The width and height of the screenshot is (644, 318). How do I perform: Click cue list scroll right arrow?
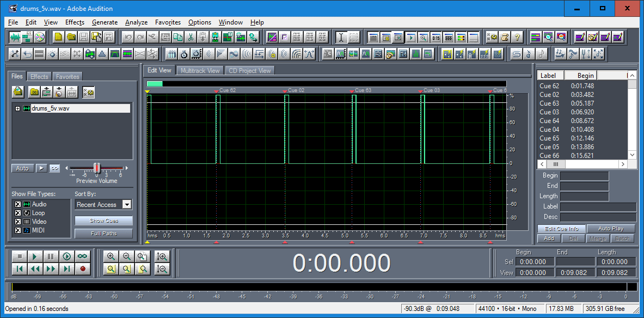(x=623, y=164)
